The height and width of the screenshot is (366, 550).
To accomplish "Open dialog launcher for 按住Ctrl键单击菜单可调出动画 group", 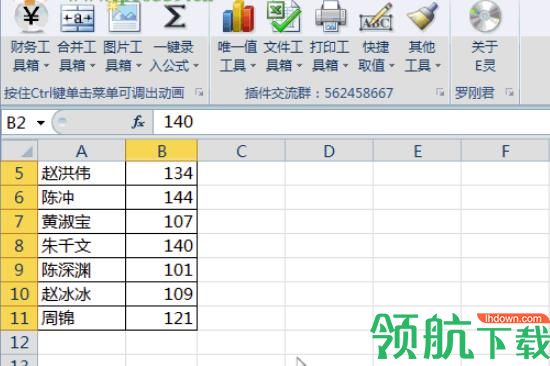I will coord(199,93).
